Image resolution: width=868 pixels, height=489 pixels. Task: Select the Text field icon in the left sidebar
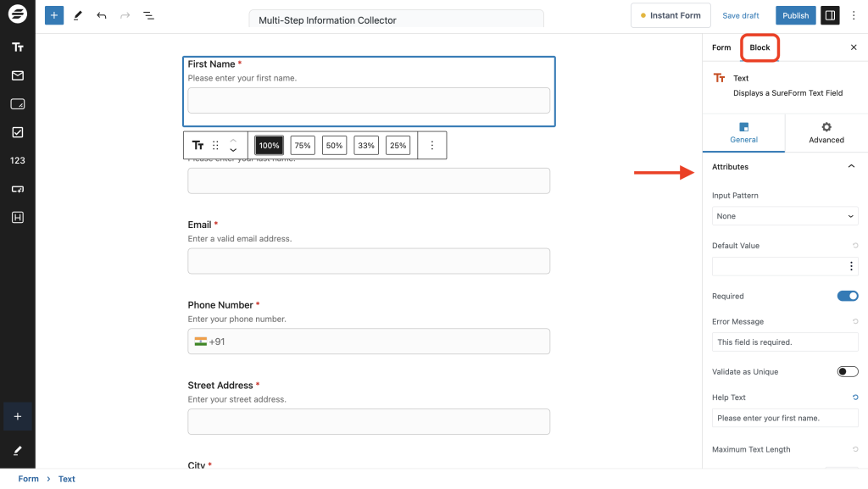pos(17,47)
